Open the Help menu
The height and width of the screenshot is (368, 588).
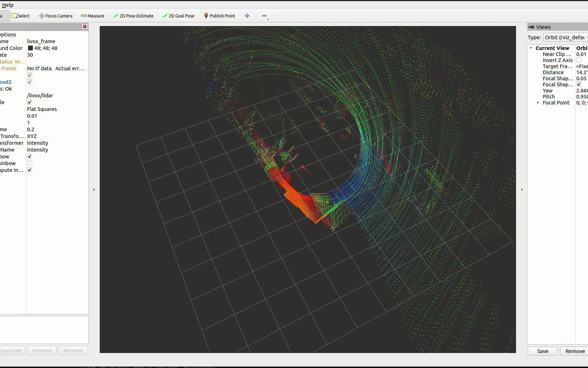click(x=7, y=5)
